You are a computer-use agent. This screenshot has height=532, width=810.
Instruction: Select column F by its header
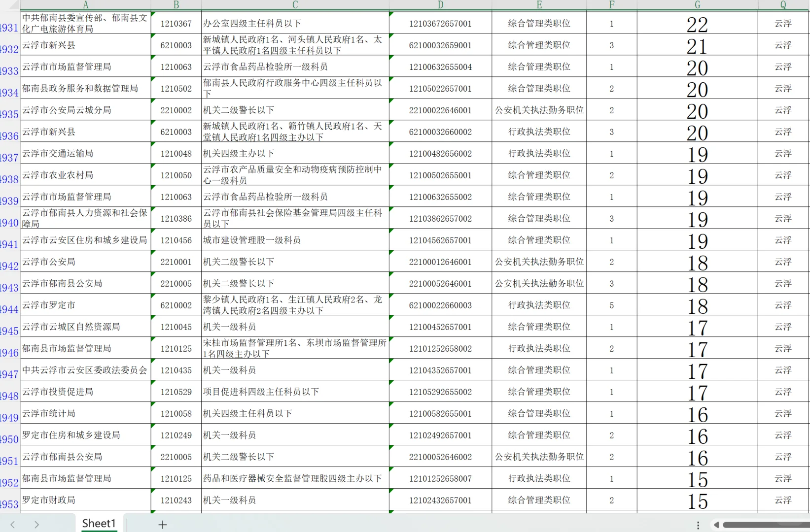(x=611, y=5)
